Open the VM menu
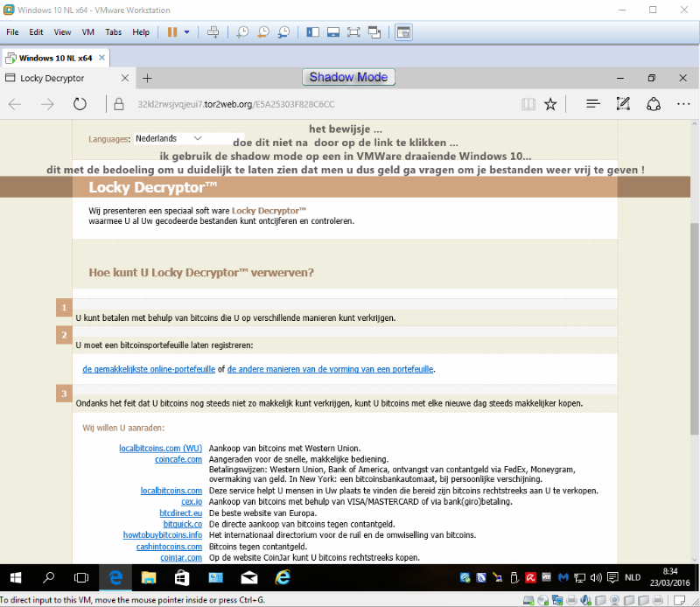Screen dimensions: 700x607 pyautogui.click(x=87, y=32)
